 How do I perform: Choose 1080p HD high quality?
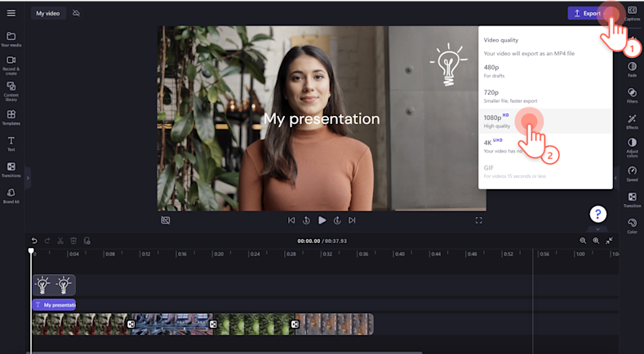[x=545, y=122]
